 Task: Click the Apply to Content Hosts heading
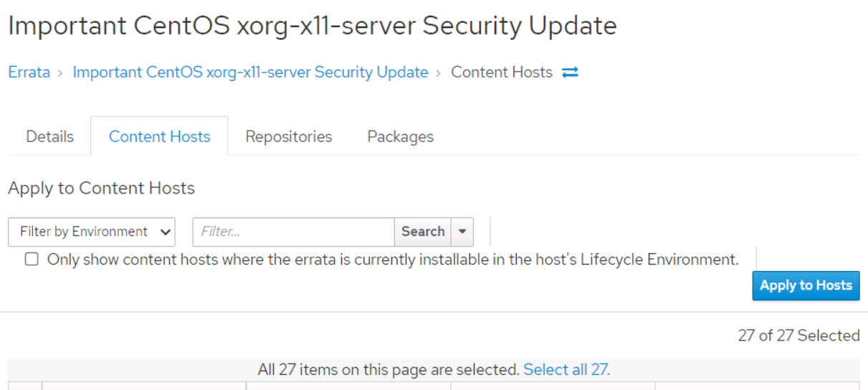(x=101, y=189)
